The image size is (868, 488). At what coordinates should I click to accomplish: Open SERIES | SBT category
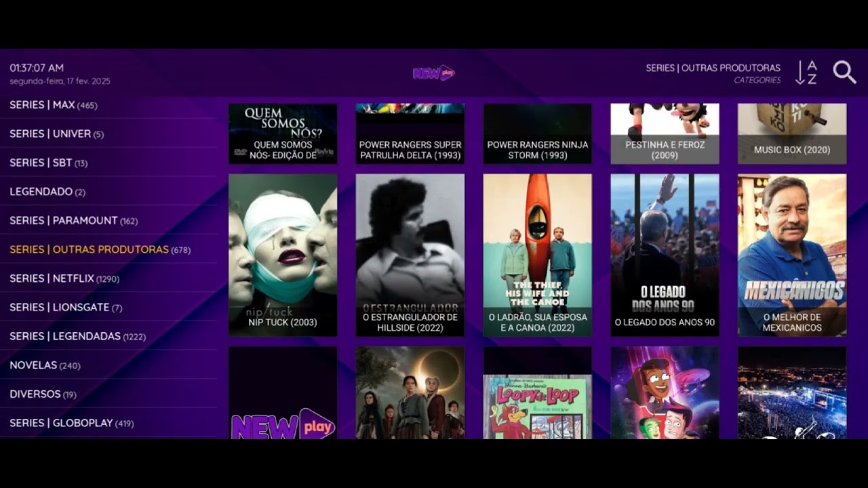(x=108, y=163)
